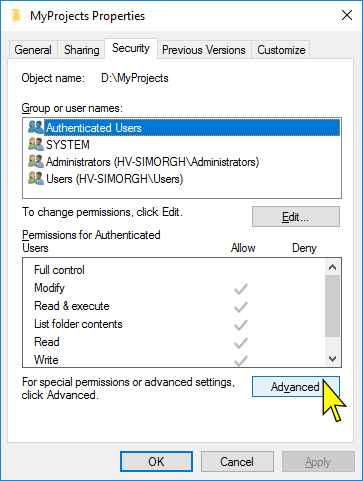Image resolution: width=363 pixels, height=481 pixels.
Task: Open the Sharing tab
Action: (x=82, y=50)
